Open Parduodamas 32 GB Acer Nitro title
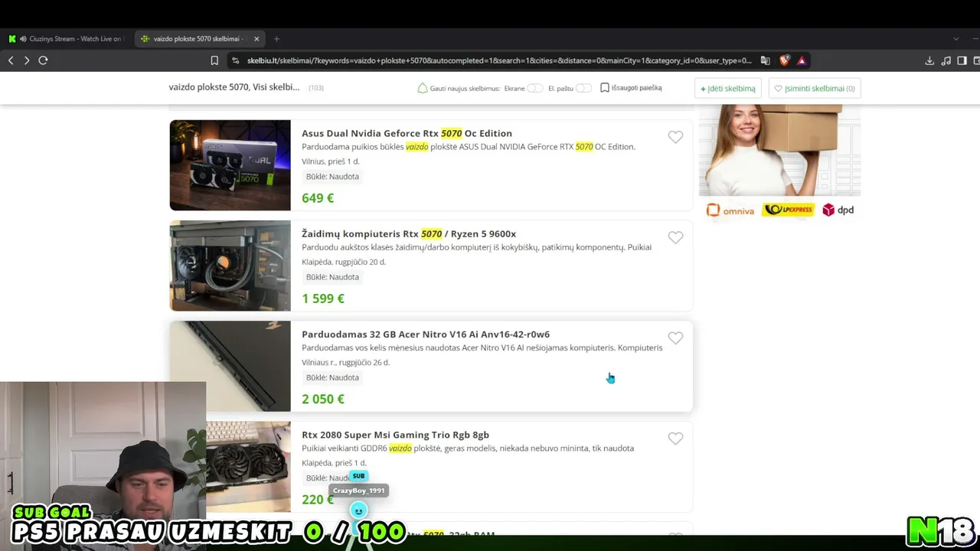 pos(426,334)
